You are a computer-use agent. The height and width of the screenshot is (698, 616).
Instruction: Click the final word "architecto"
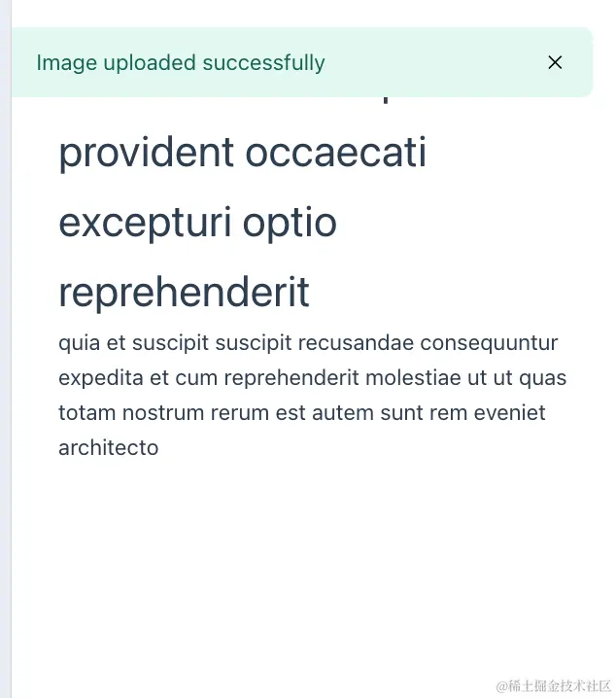(108, 448)
